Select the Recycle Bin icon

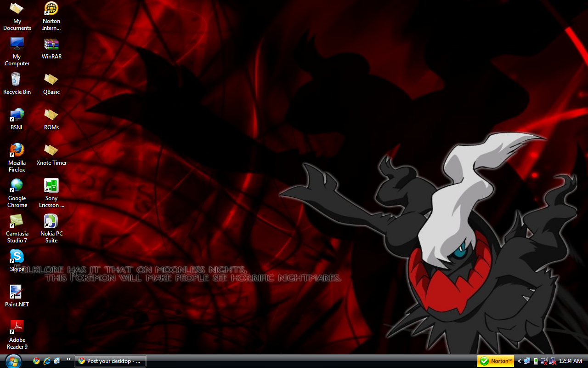point(16,80)
